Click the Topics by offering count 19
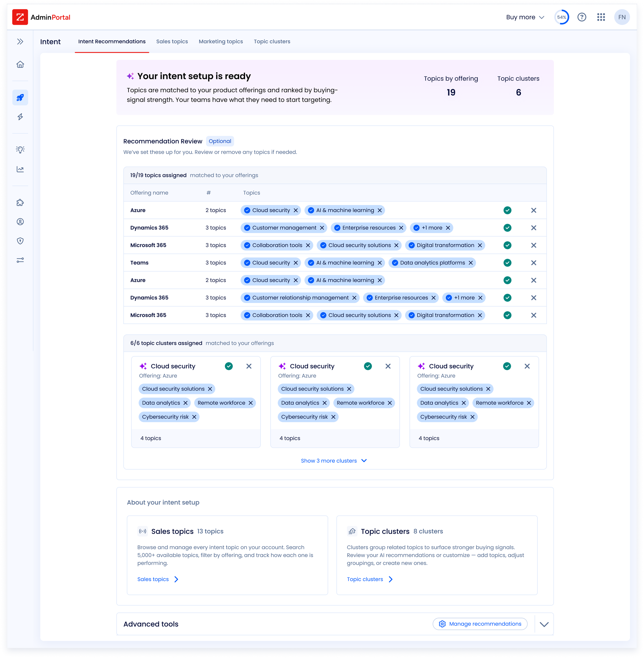Viewport: 644px width, 658px height. pos(451,93)
